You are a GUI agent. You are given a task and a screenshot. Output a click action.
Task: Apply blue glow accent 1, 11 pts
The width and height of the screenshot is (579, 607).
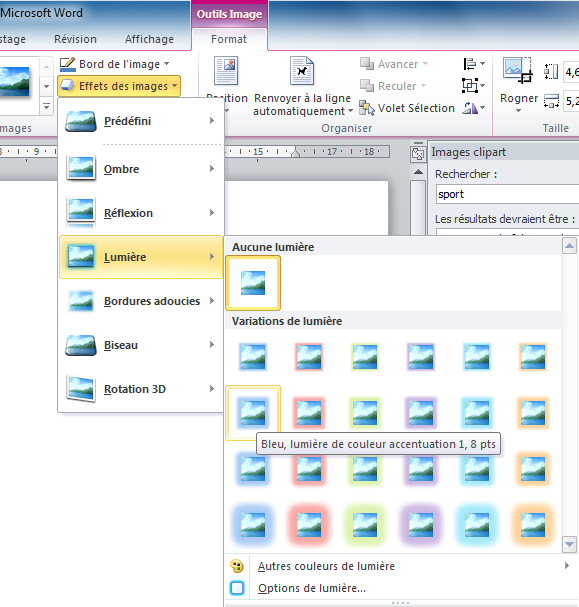[253, 469]
